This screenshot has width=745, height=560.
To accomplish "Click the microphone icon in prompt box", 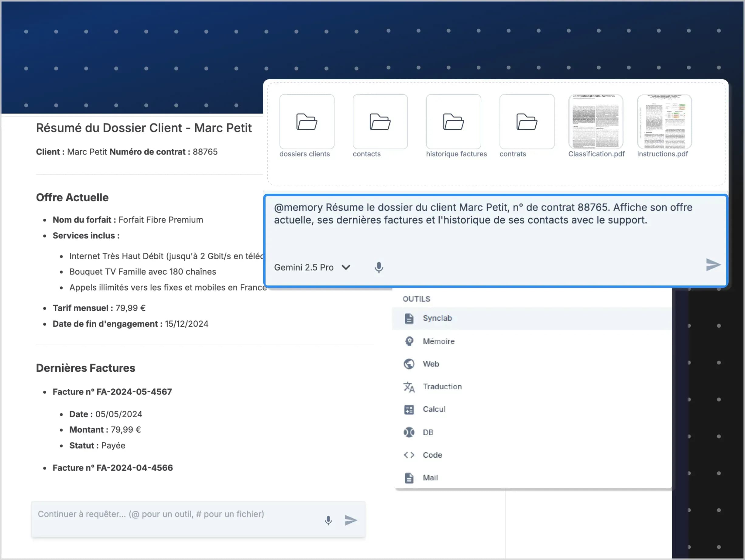I will [x=379, y=268].
